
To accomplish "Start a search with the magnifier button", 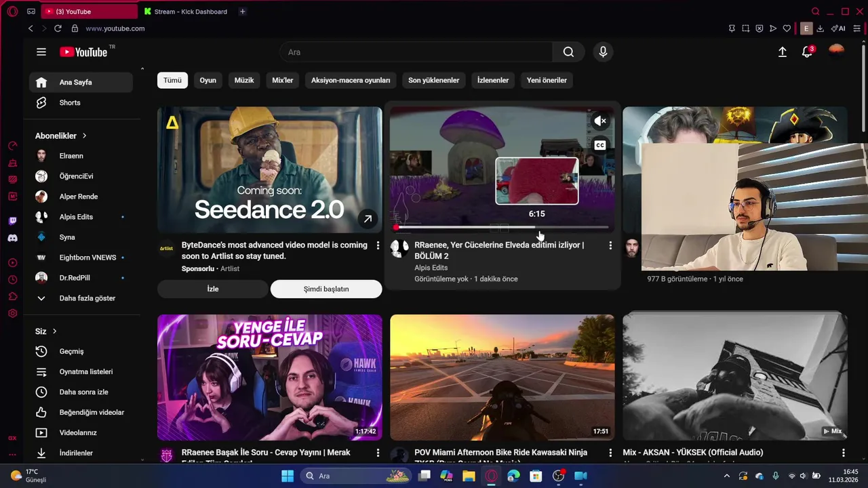I will click(x=568, y=52).
